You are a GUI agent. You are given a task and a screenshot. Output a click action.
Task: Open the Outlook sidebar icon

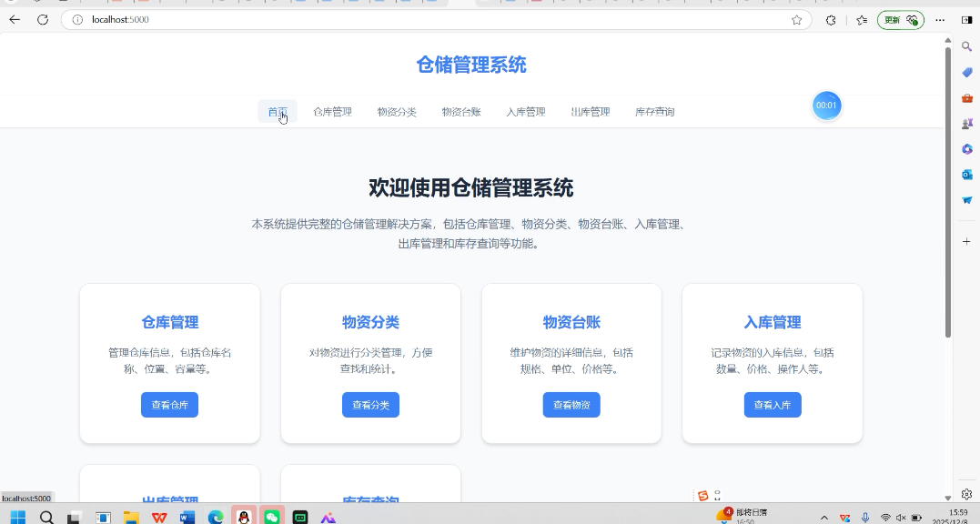click(967, 175)
